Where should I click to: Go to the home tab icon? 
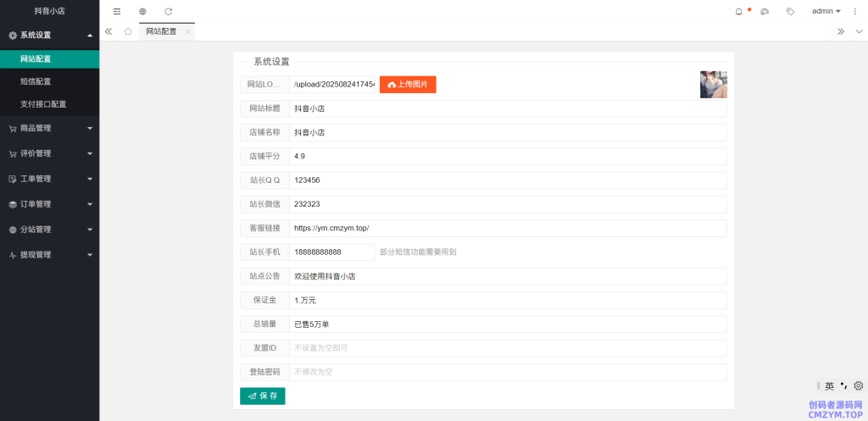(128, 31)
